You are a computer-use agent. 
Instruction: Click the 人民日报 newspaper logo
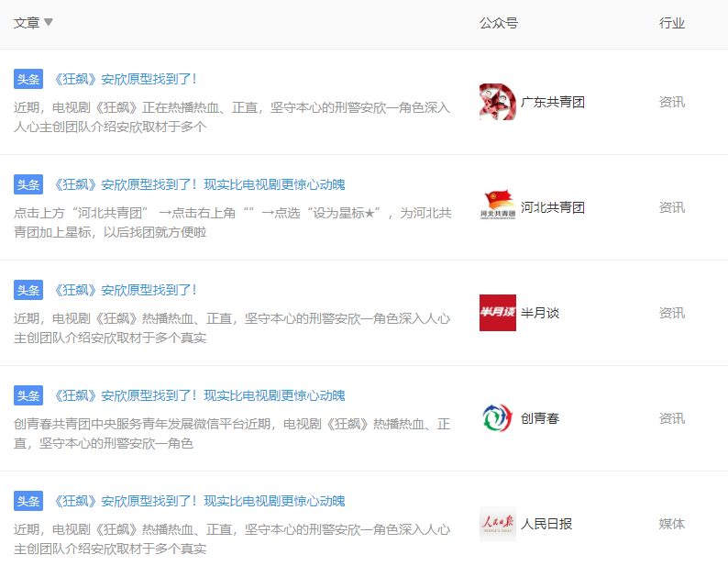pos(497,524)
